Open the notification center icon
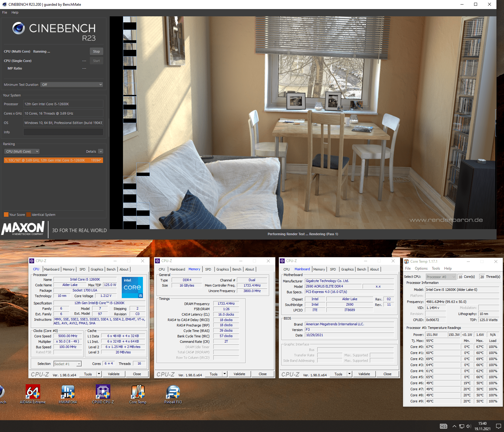Image resolution: width=504 pixels, height=432 pixels. coord(499,426)
